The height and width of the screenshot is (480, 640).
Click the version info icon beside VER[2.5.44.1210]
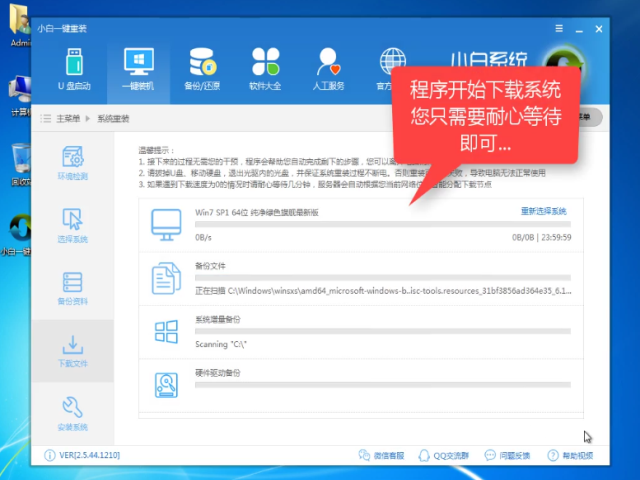coord(49,456)
